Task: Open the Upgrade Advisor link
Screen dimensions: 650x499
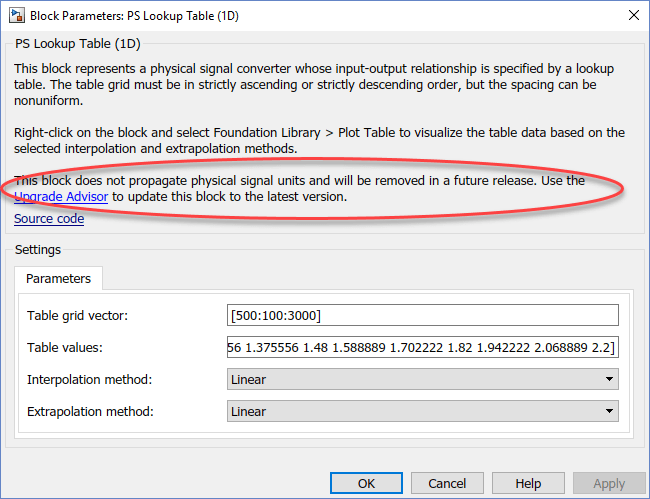Action: click(61, 197)
